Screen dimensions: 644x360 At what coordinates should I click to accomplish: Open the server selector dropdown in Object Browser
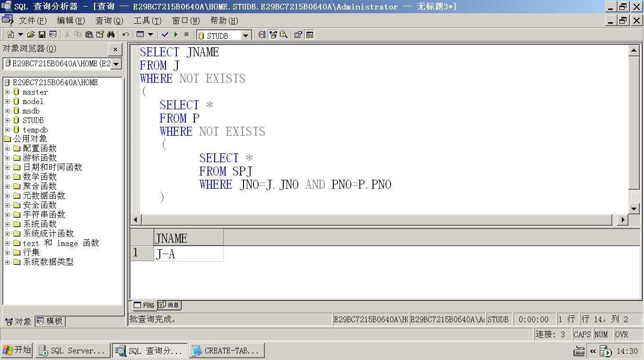tap(116, 64)
